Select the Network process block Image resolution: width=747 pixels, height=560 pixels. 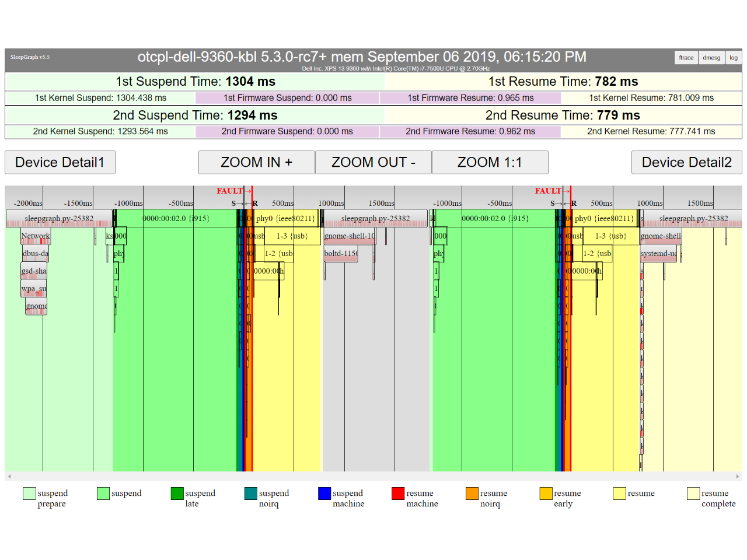(x=36, y=236)
